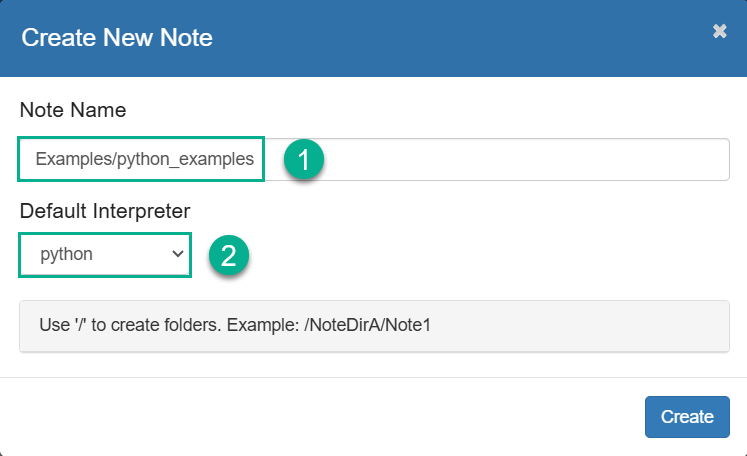Click the chevron arrow beside python
Image resolution: width=747 pixels, height=456 pixels.
tap(178, 254)
